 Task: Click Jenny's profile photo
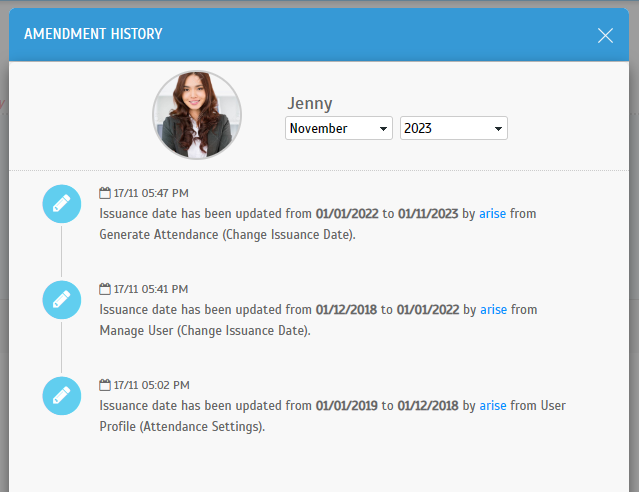tap(197, 115)
